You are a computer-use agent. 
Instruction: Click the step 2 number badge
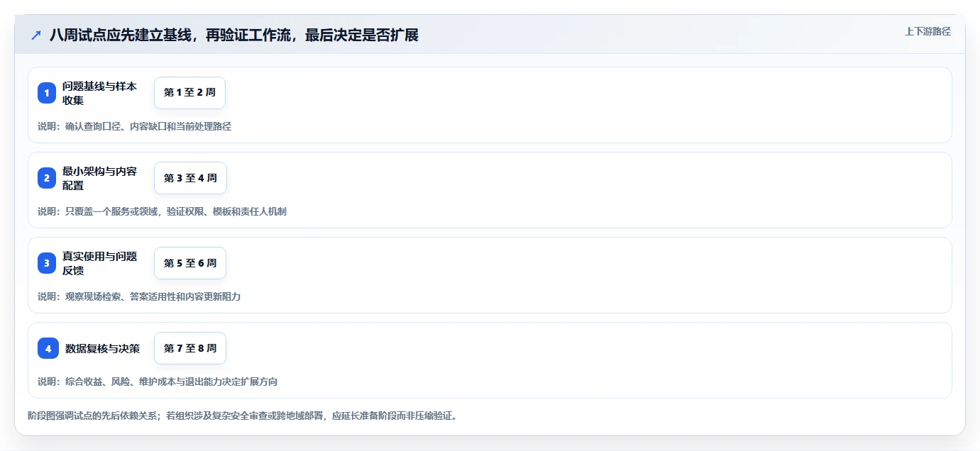47,178
